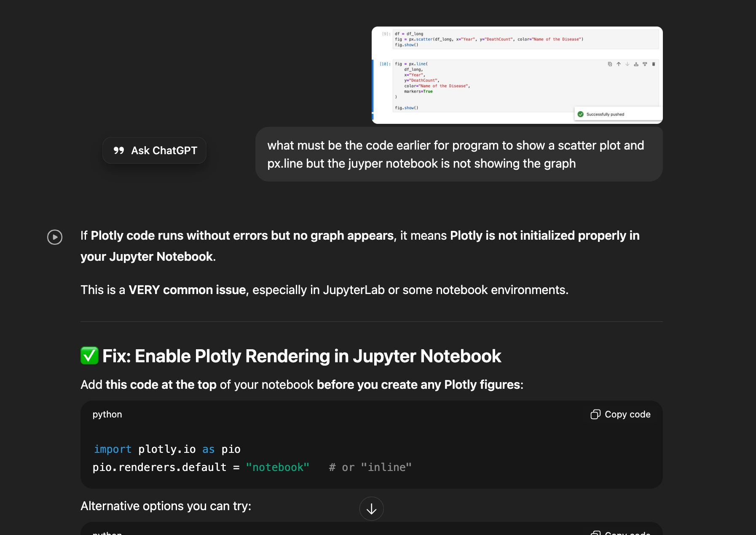Click the Alternative options you can try text
756x535 pixels.
166,506
